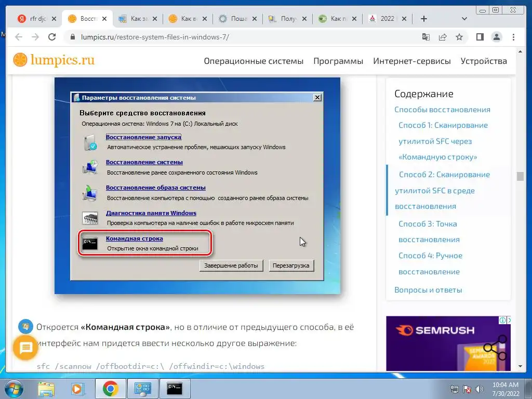
Task: Open the ad info icon
Action: point(502,320)
